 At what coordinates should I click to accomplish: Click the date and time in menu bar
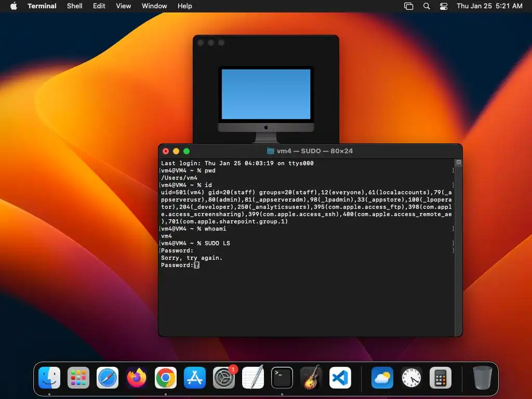point(489,6)
